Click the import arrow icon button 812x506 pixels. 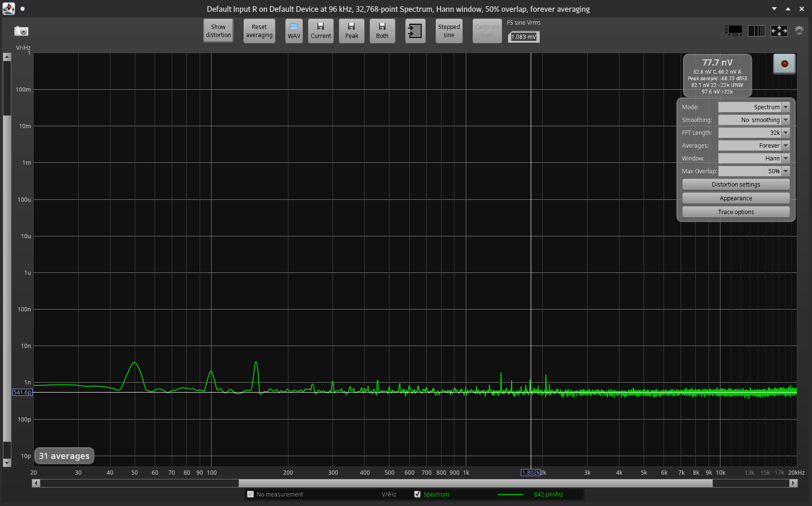click(x=415, y=31)
